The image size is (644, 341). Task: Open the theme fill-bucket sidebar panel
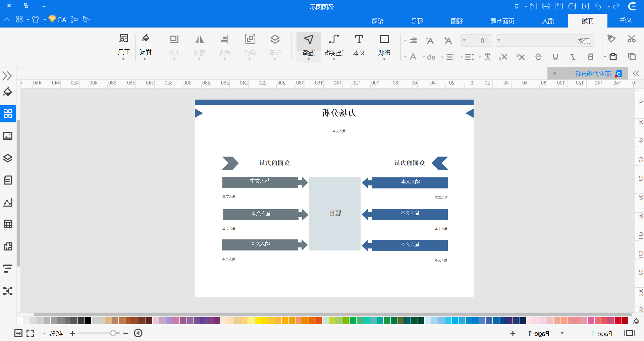[x=8, y=92]
